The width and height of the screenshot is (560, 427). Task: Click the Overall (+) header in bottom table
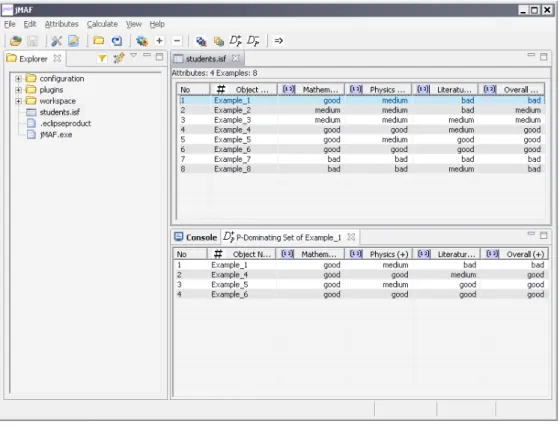[514, 255]
